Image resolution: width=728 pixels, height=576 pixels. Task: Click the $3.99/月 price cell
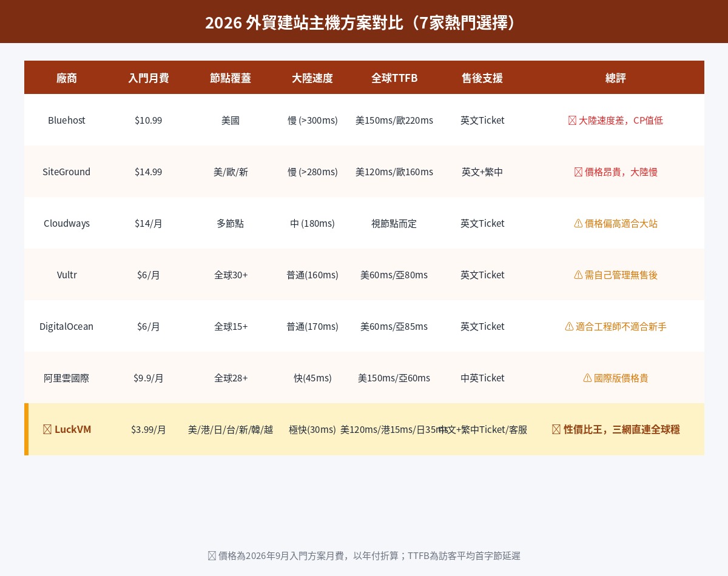(x=149, y=429)
